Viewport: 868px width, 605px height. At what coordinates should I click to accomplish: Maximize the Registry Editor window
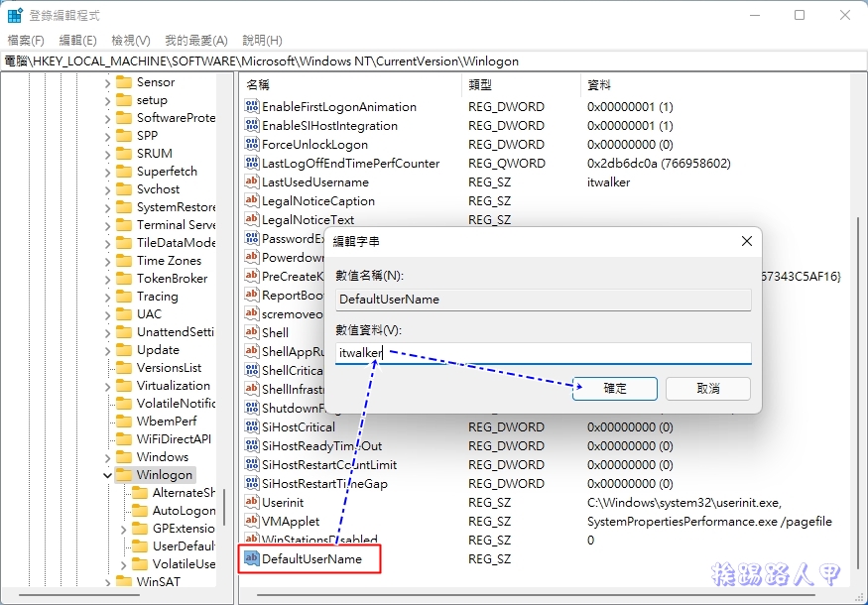800,15
